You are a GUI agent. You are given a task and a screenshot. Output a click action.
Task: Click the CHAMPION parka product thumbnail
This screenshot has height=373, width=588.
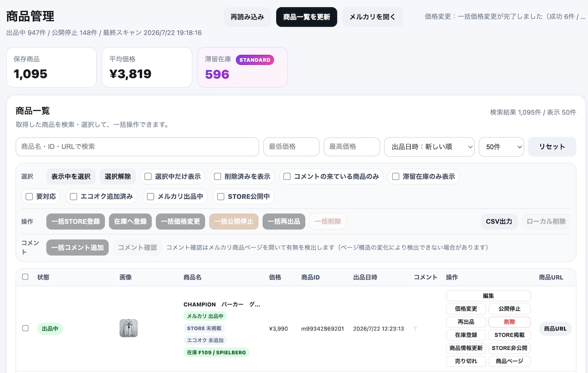129,328
